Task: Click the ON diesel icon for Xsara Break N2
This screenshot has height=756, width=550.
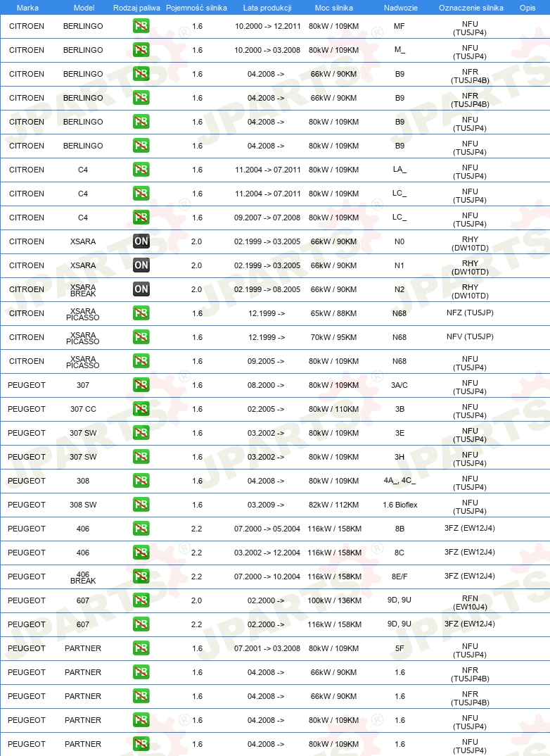Action: click(141, 289)
